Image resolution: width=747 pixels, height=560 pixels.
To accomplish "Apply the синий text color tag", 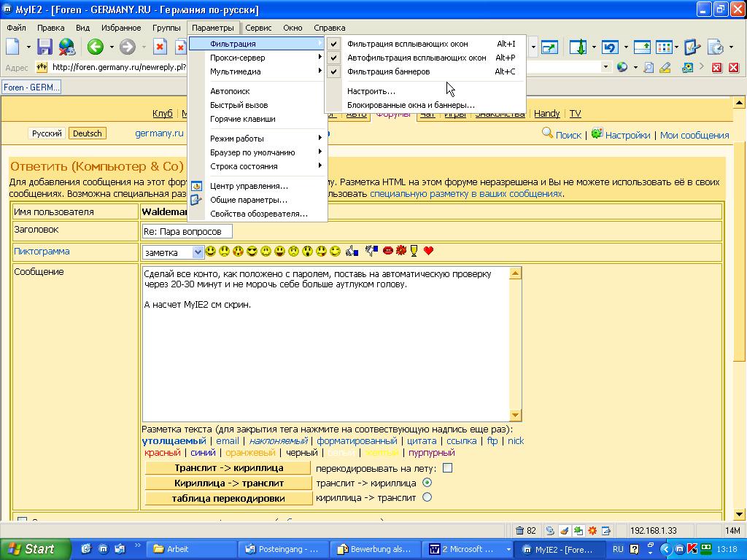I will point(203,452).
